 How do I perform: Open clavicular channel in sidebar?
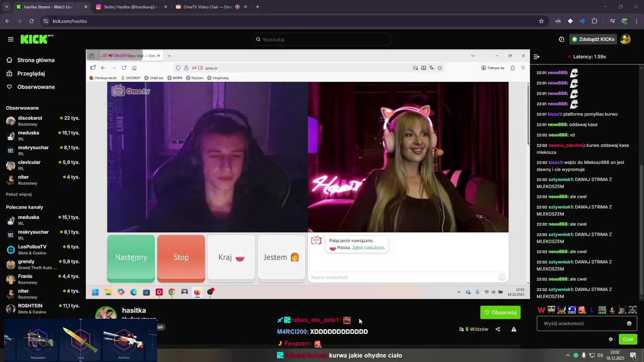43,165
